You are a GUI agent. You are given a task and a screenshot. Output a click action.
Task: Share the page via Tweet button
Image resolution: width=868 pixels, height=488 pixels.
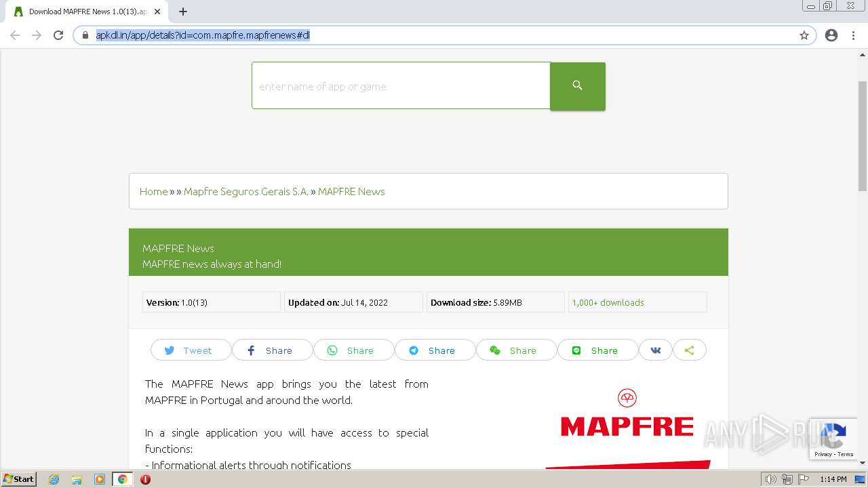pos(191,350)
